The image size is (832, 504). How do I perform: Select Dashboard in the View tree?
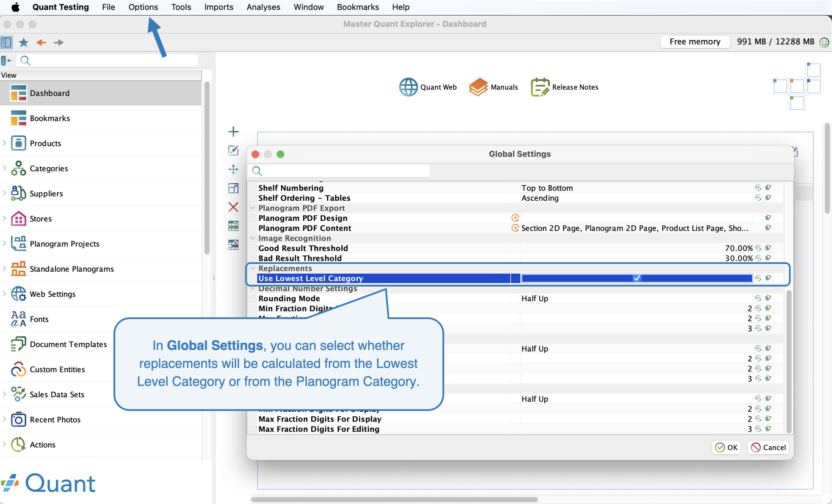coord(101,93)
